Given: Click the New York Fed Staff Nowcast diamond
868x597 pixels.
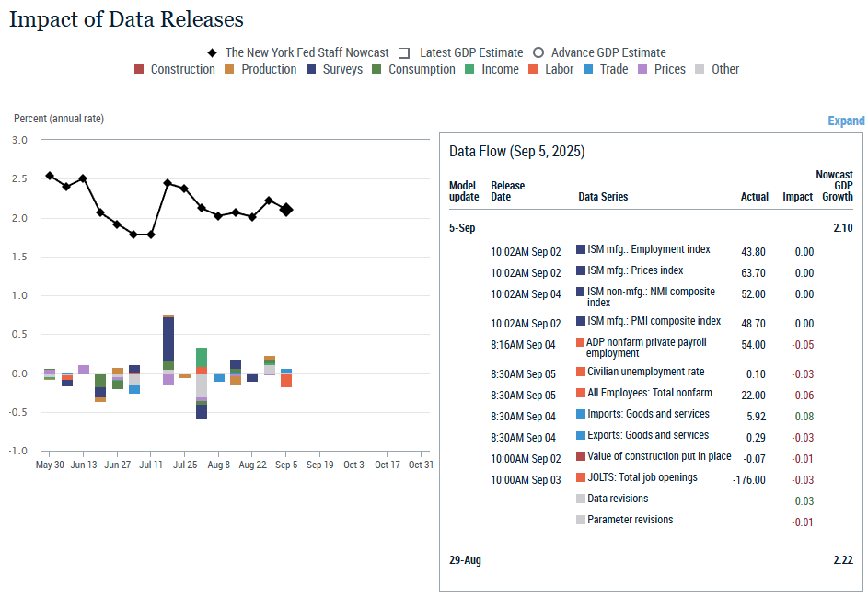Looking at the screenshot, I should tap(212, 53).
